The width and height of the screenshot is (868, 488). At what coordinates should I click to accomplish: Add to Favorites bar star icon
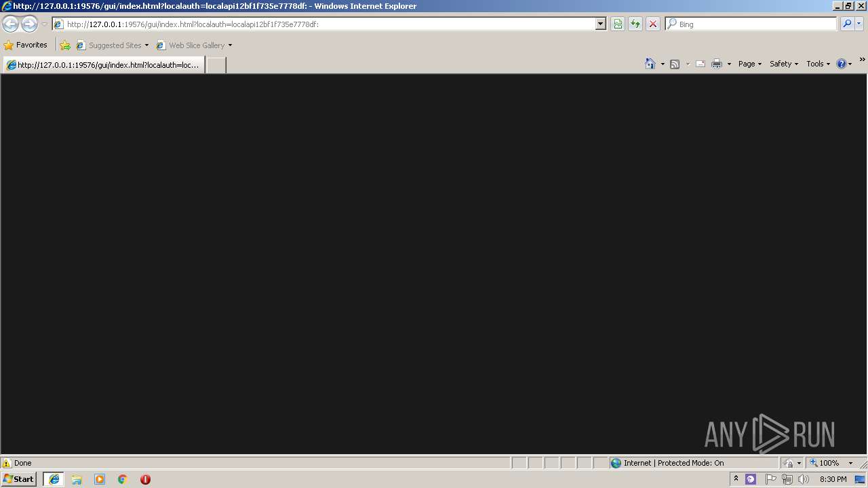pyautogui.click(x=65, y=45)
